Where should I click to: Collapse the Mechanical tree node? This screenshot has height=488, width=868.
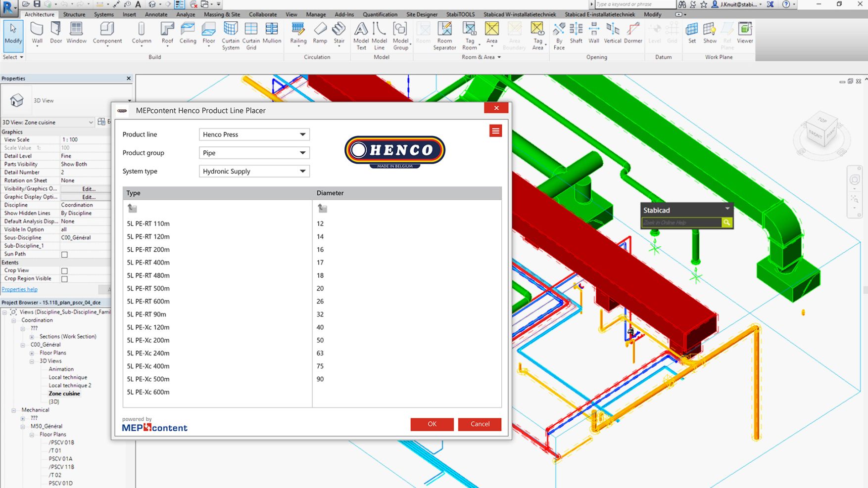click(14, 410)
